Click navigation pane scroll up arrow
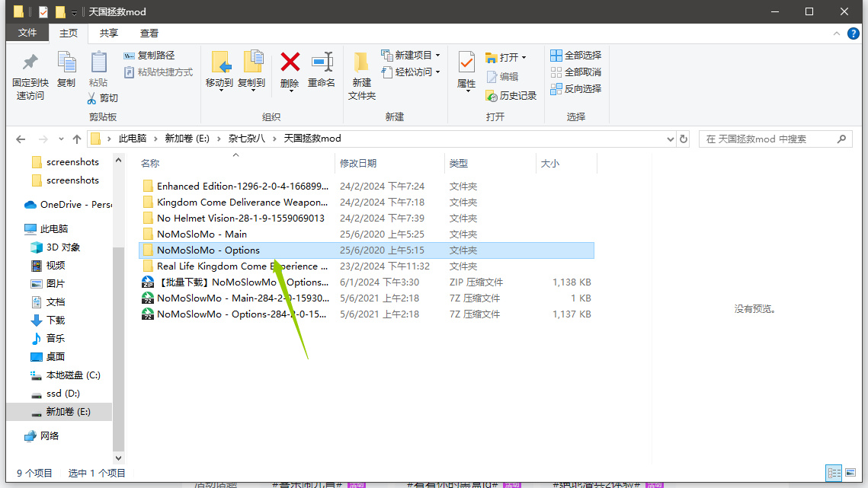The height and width of the screenshot is (488, 868). (118, 161)
